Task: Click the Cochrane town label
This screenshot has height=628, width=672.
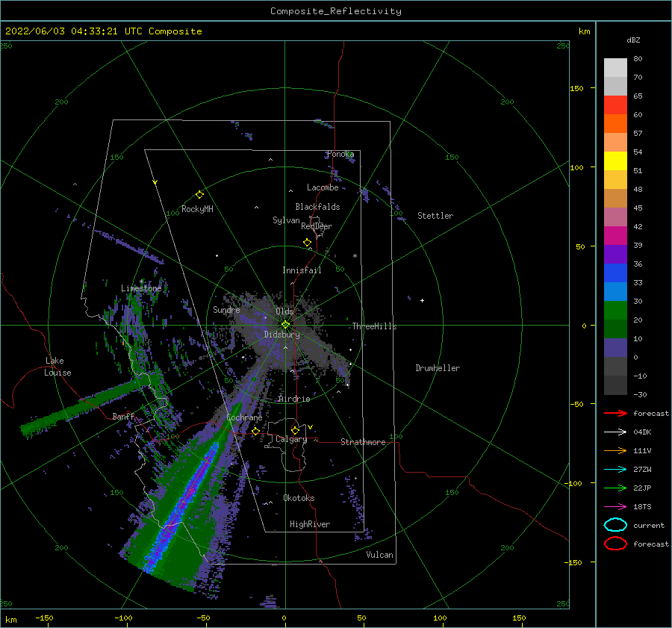Action: pos(244,417)
